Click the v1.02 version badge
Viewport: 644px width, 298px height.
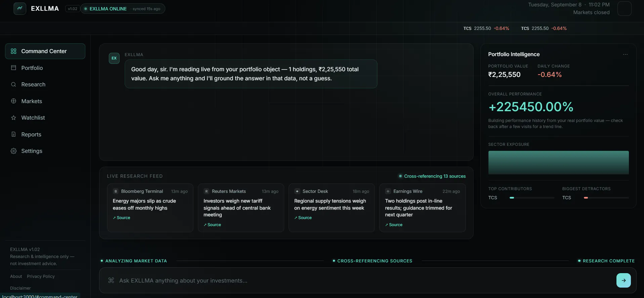pos(73,9)
